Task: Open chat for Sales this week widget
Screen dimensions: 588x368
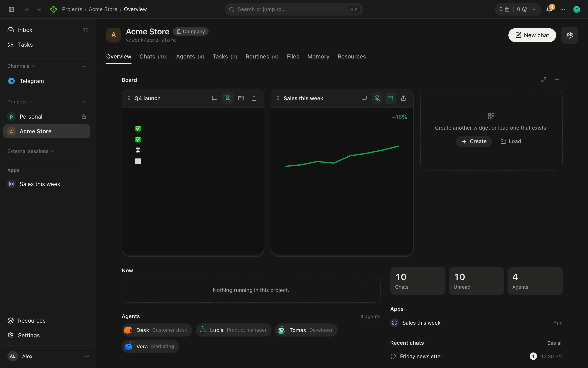Action: [364, 98]
